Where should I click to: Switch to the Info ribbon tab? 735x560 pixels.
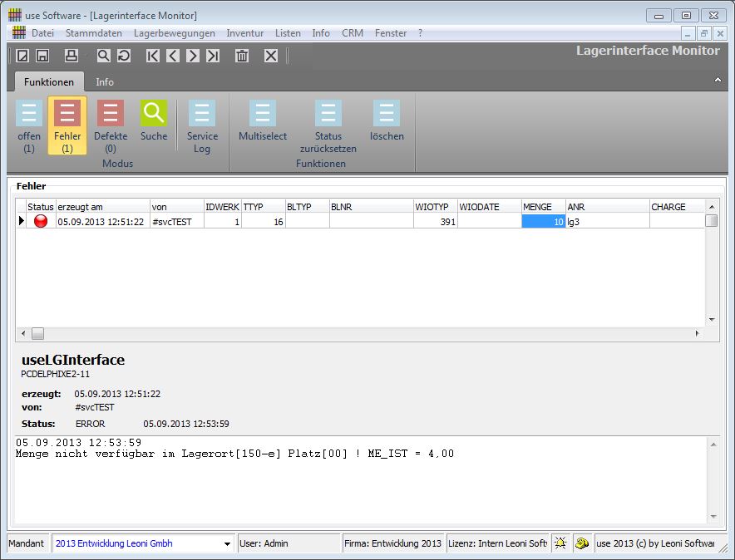pyautogui.click(x=105, y=81)
